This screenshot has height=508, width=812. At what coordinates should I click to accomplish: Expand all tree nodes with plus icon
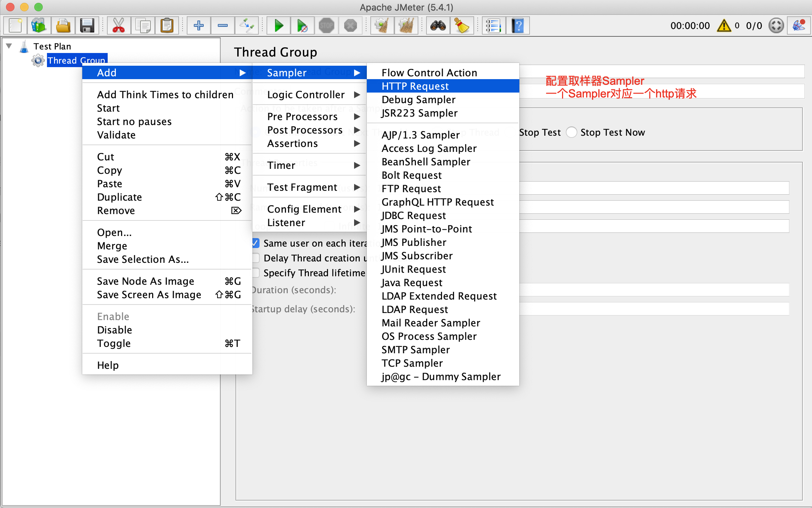[x=198, y=25]
